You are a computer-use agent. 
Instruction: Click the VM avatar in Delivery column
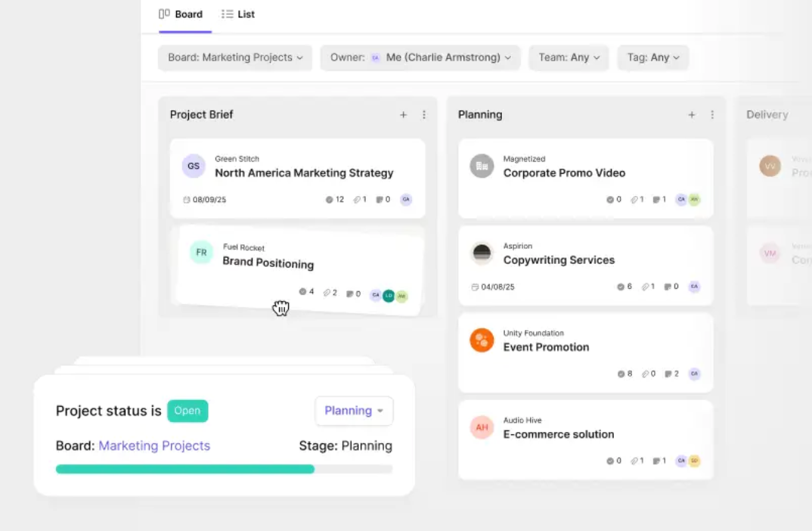pyautogui.click(x=770, y=253)
